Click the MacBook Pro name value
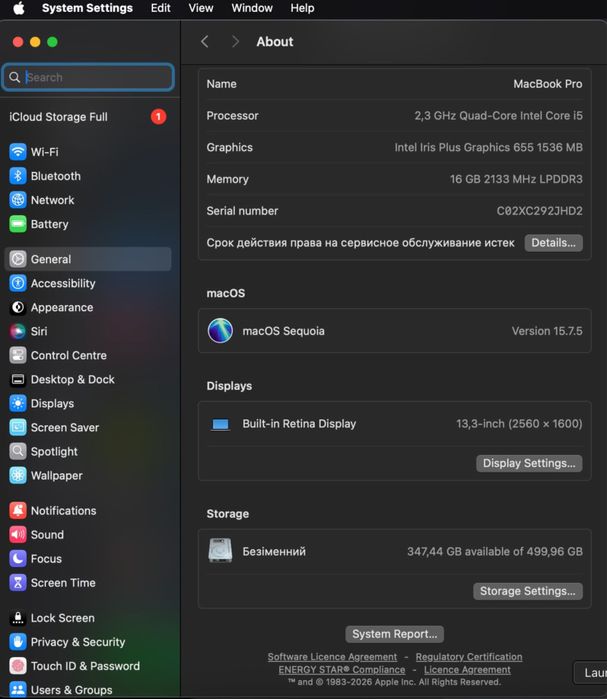 548,84
